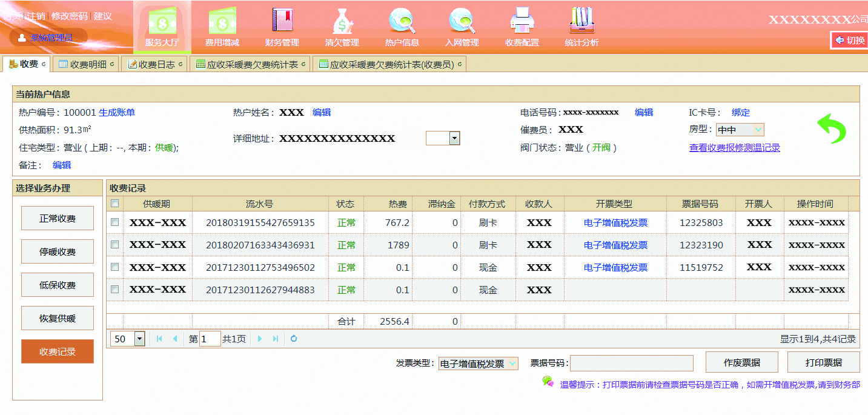Click the 生成账单 link
Image resolution: width=868 pixels, height=415 pixels.
click(x=117, y=112)
